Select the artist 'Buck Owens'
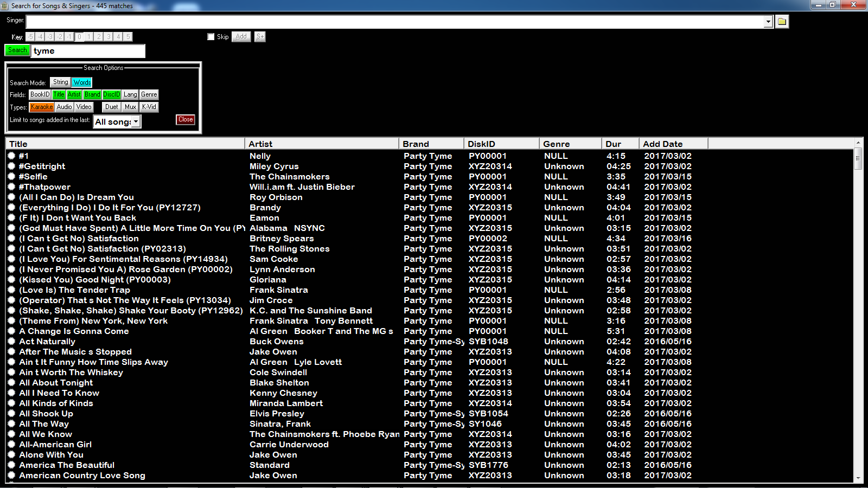 tap(277, 341)
